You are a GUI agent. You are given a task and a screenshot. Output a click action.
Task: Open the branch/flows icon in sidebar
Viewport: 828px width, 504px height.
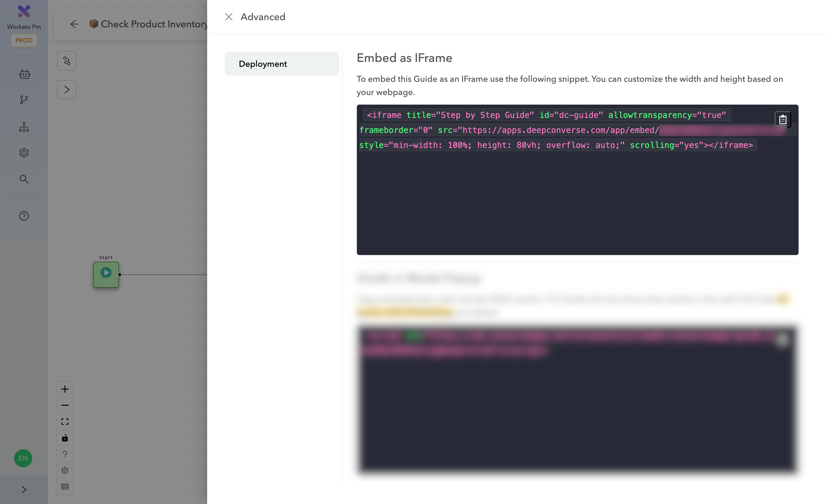pyautogui.click(x=24, y=100)
